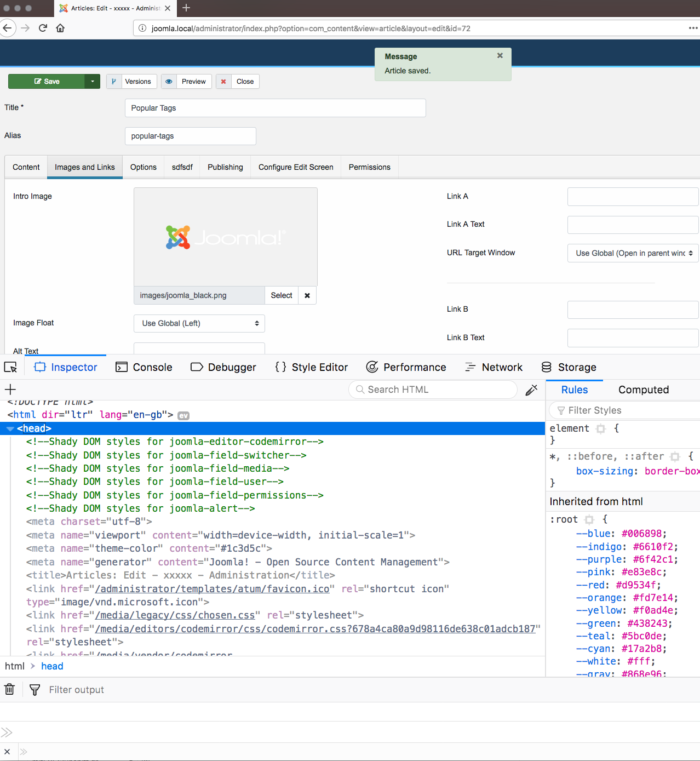The width and height of the screenshot is (700, 761).
Task: Use the eyedropper color picker icon
Action: tap(531, 390)
